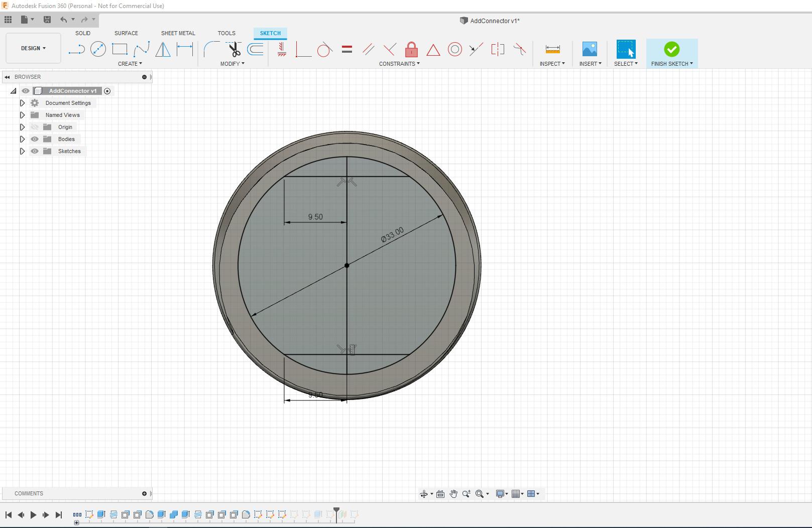Hide the Sketches folder with eye icon
The width and height of the screenshot is (812, 528).
(35, 151)
